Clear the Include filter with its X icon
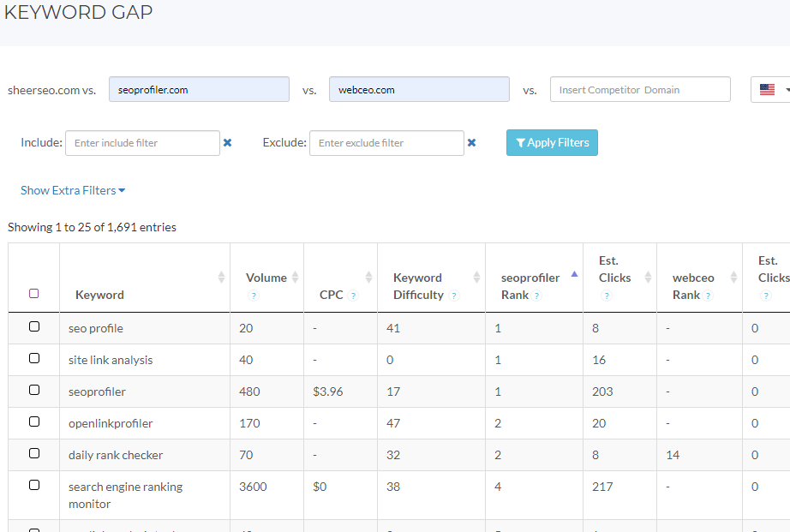This screenshot has width=790, height=532. 227,142
